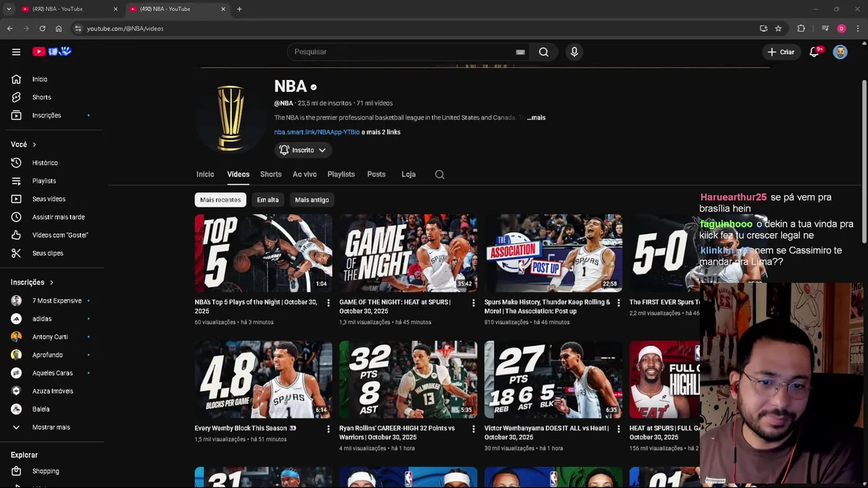Open the Inscrito subscription dropdown

click(302, 150)
